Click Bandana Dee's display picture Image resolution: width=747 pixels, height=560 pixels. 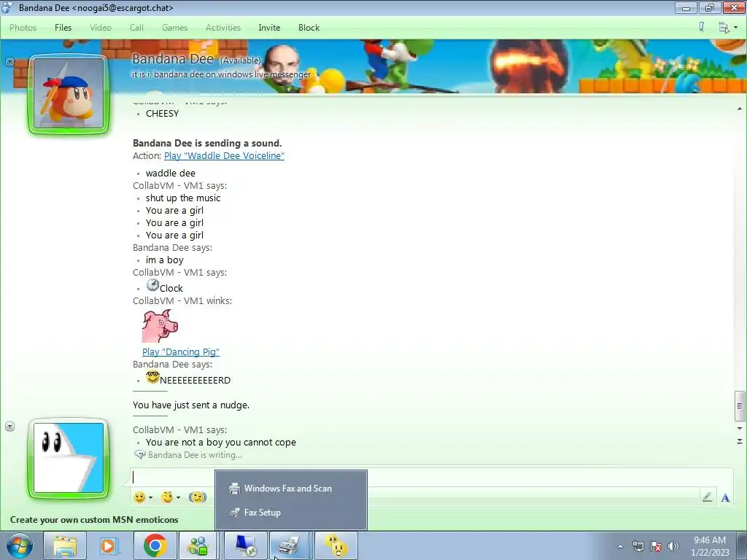[x=69, y=94]
